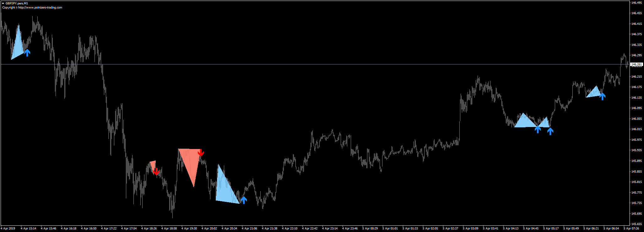Click the pointzero-trading.com copyright link

point(40,8)
